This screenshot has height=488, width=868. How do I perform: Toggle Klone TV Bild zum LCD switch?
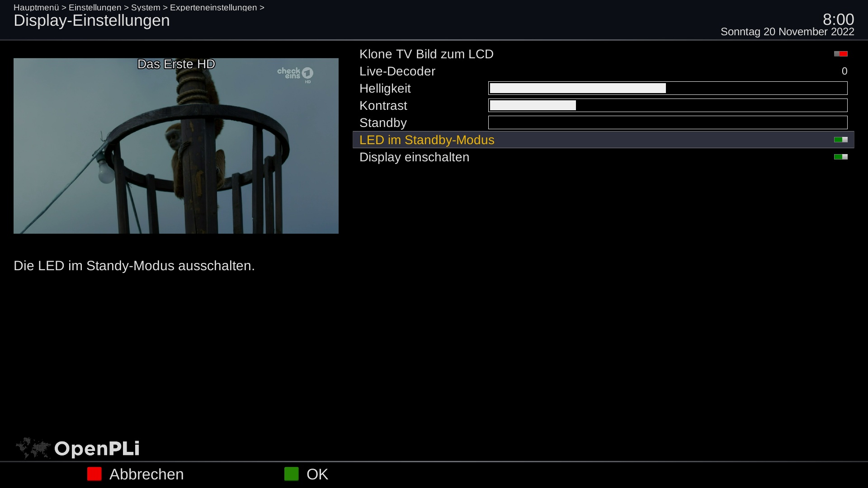840,54
